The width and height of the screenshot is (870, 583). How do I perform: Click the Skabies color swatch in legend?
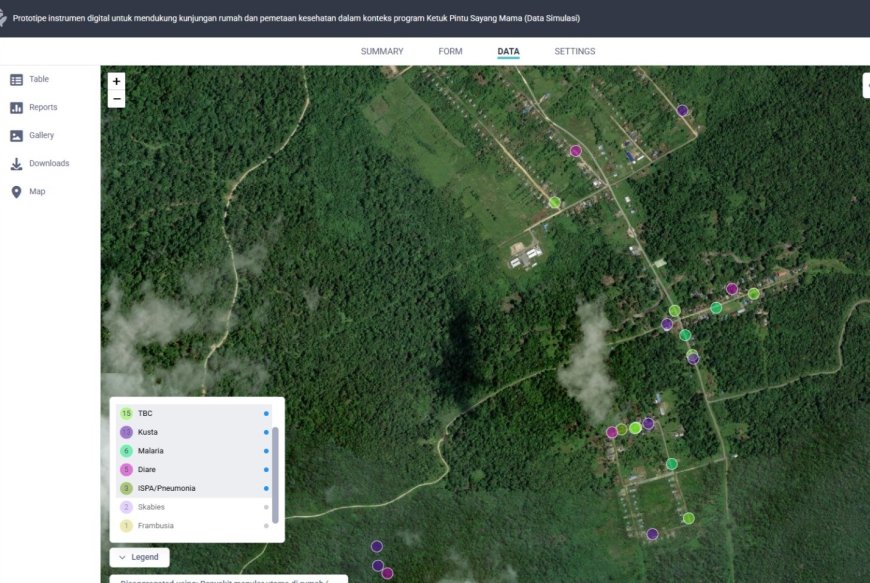[x=127, y=507]
